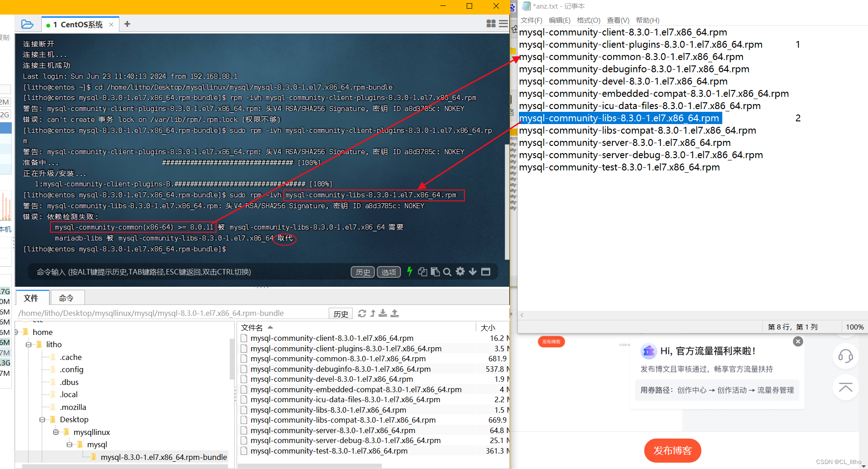Click the file tree vertical scrollbar

pos(232,359)
